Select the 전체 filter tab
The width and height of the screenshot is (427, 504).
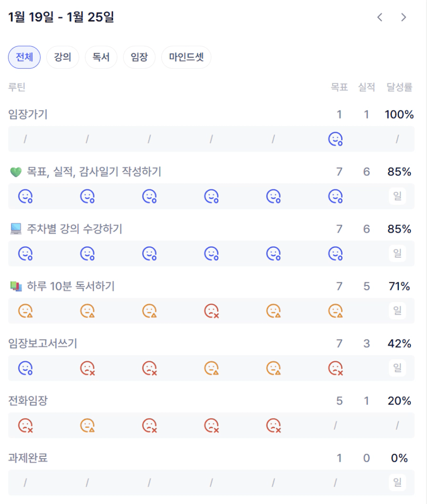pyautogui.click(x=24, y=57)
